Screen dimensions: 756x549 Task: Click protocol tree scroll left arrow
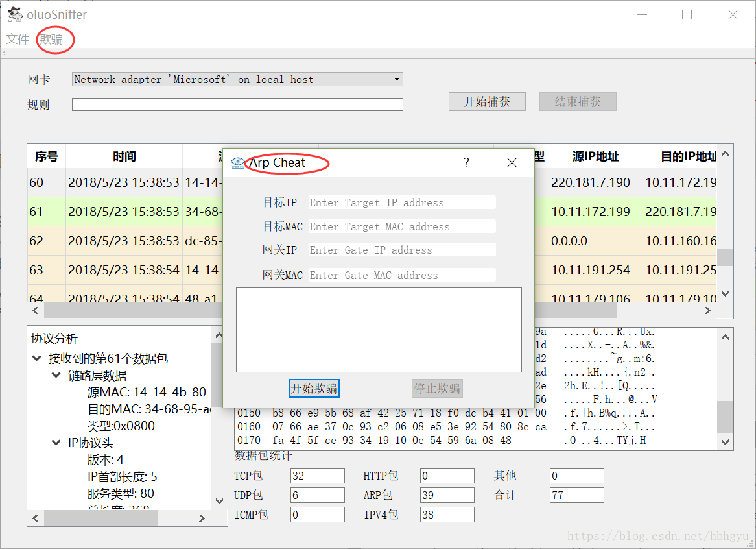tap(36, 518)
